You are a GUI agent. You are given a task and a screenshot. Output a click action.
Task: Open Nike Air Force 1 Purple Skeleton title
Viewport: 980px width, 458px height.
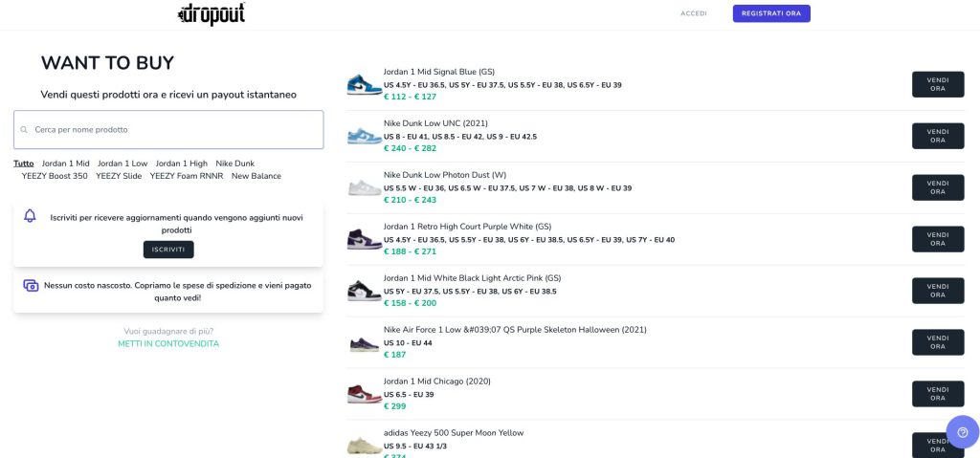[515, 329]
